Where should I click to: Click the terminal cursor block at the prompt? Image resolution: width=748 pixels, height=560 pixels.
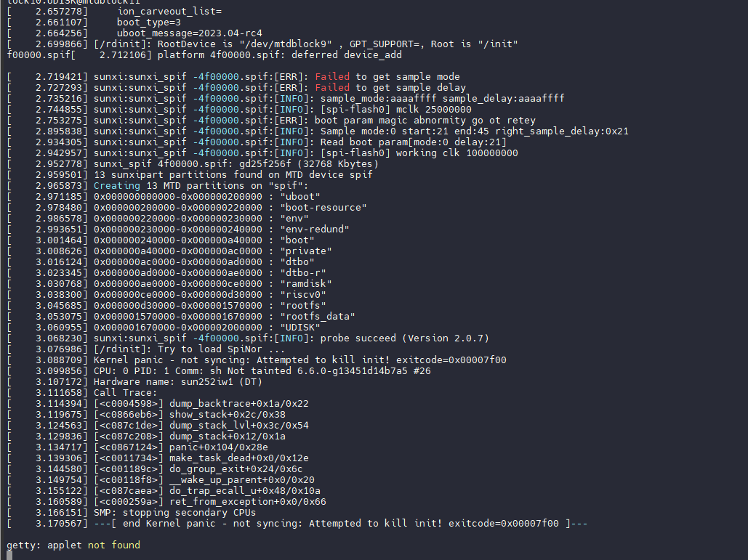[x=9, y=556]
